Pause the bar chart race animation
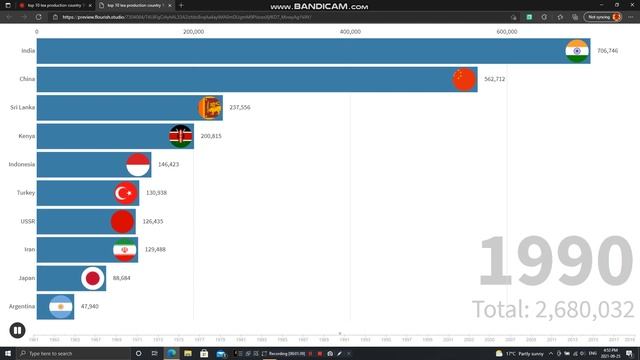 [x=17, y=330]
